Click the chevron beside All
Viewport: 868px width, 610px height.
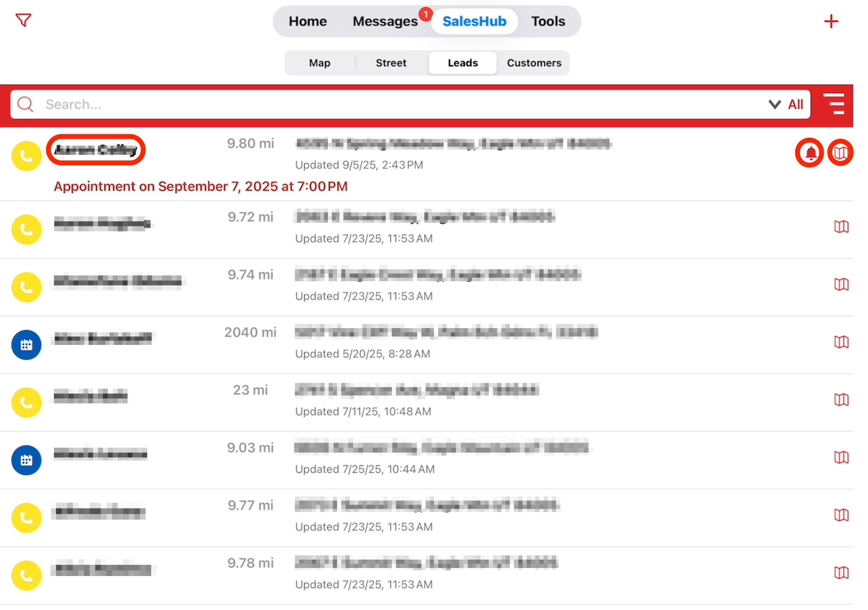tap(775, 104)
